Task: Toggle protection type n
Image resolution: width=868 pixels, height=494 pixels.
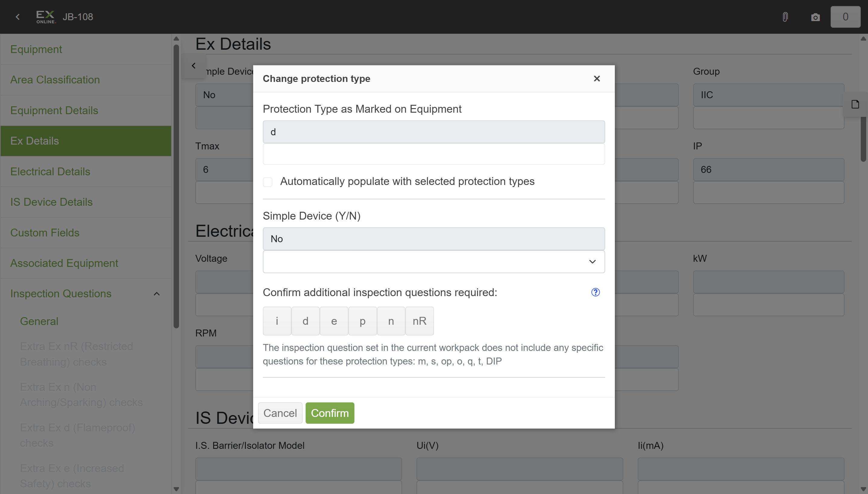Action: point(391,321)
